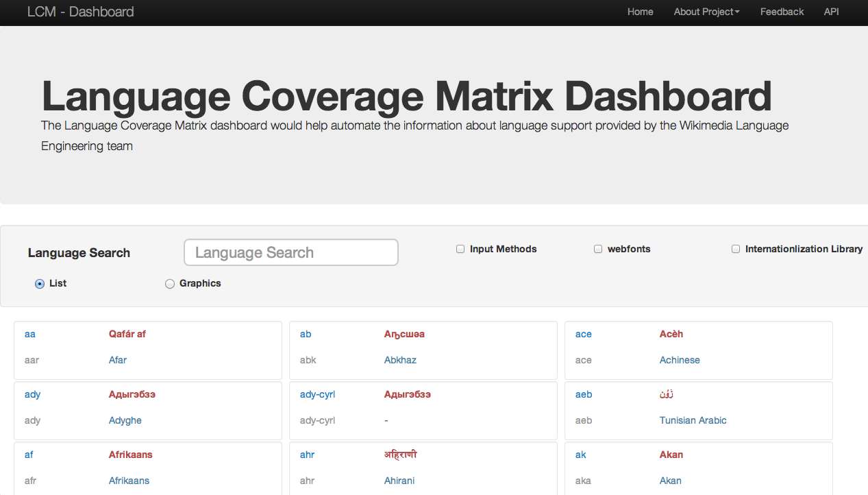
Task: Focus the Language Search input field
Action: coord(291,252)
